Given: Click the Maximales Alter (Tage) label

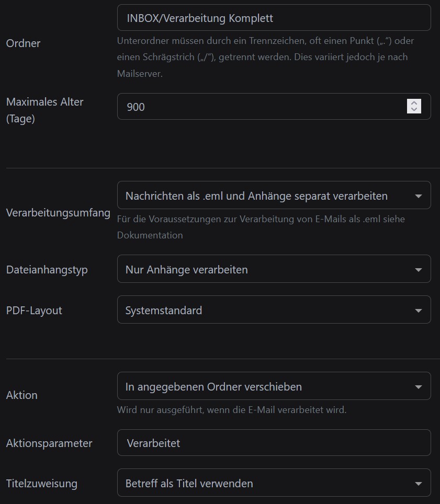Looking at the screenshot, I should (44, 110).
